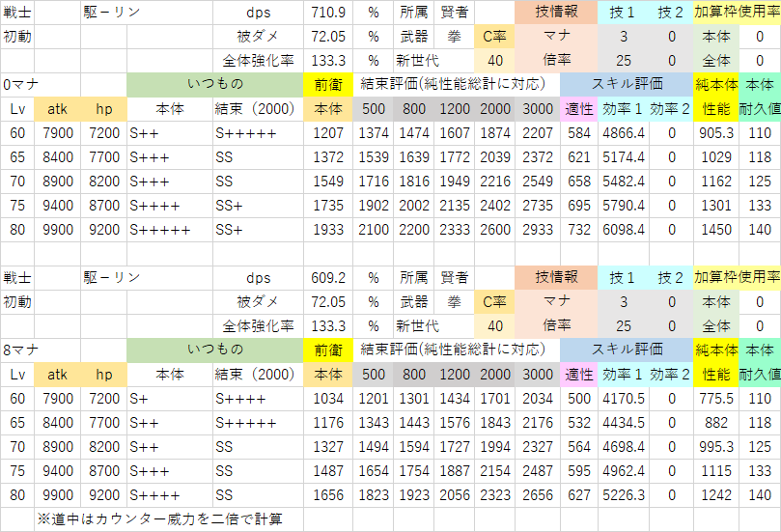Select the 6098.4 efficiency cell
This screenshot has height=532, width=781.
pyautogui.click(x=623, y=230)
